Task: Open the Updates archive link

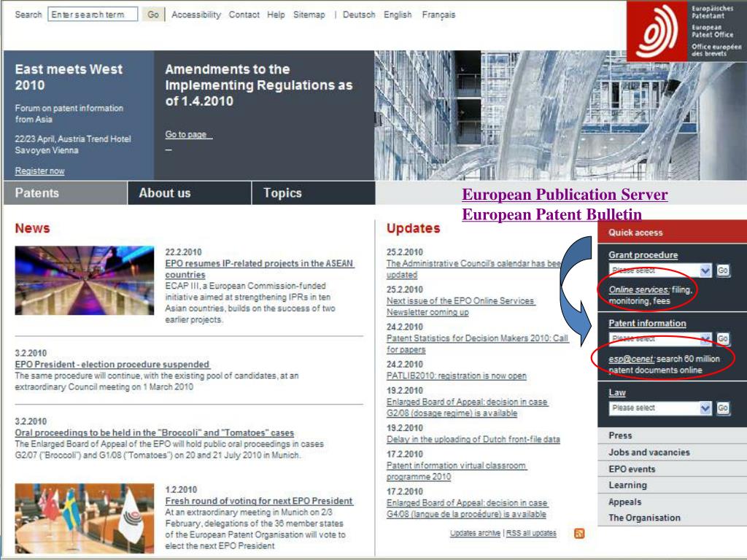Action: pyautogui.click(x=475, y=533)
